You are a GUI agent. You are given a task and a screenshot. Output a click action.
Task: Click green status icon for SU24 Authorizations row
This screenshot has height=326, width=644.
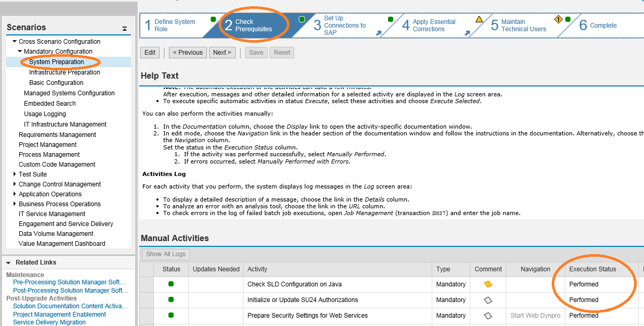click(171, 299)
